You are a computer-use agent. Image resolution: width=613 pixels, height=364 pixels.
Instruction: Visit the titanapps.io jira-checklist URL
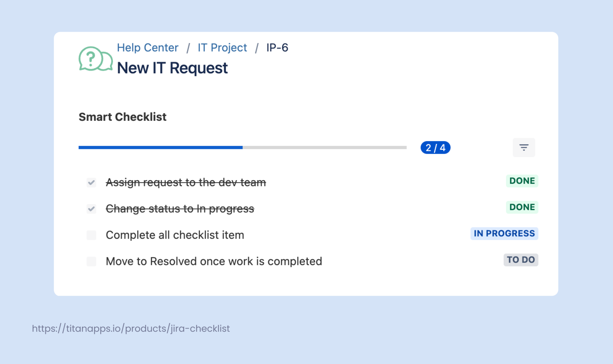coord(130,328)
